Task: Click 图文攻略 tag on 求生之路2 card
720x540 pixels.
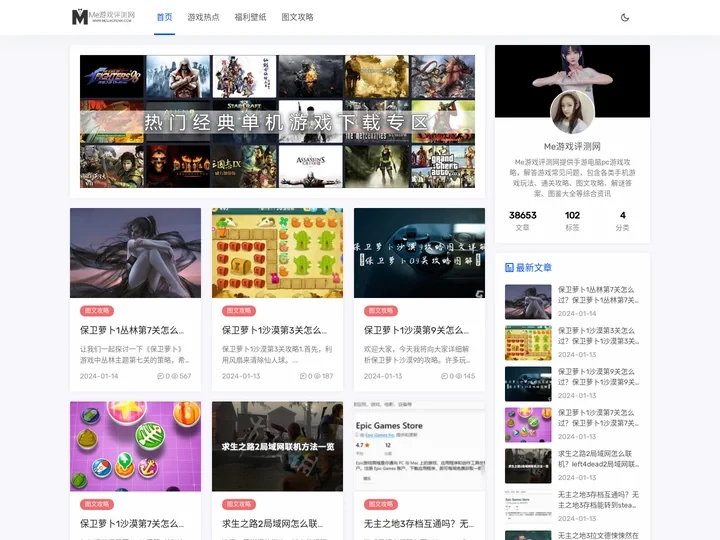Action: coord(239,504)
